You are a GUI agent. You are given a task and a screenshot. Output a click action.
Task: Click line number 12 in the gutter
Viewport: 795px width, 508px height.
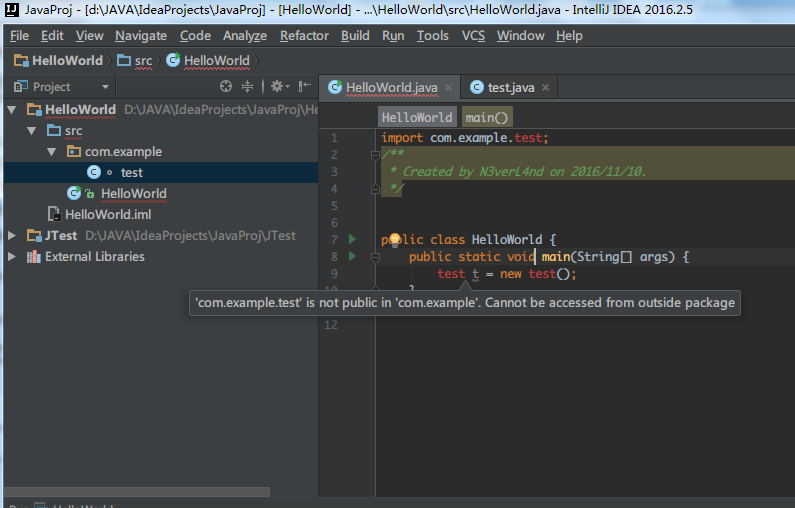[x=331, y=324]
